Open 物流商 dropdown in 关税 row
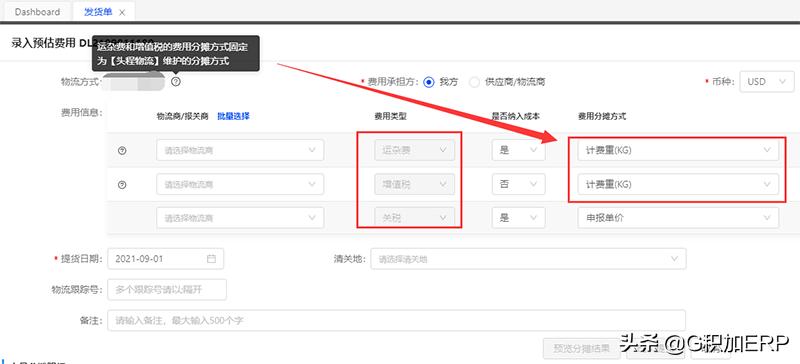The height and width of the screenshot is (364, 800). (240, 218)
